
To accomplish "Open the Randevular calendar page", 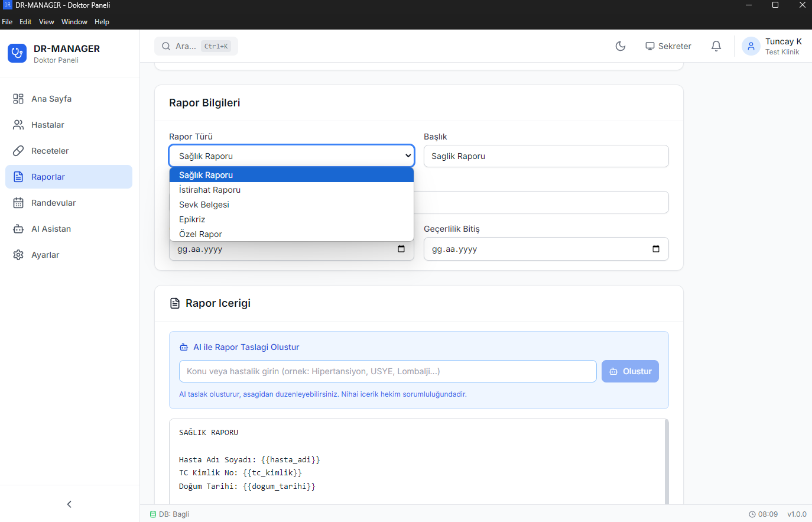I will (54, 203).
